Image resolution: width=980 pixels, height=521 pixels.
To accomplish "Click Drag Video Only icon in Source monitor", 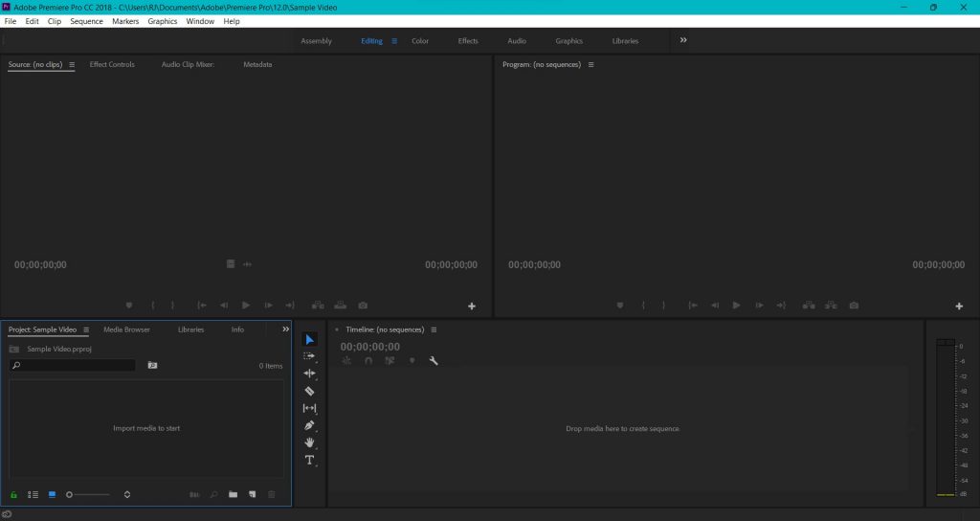I will tap(231, 264).
